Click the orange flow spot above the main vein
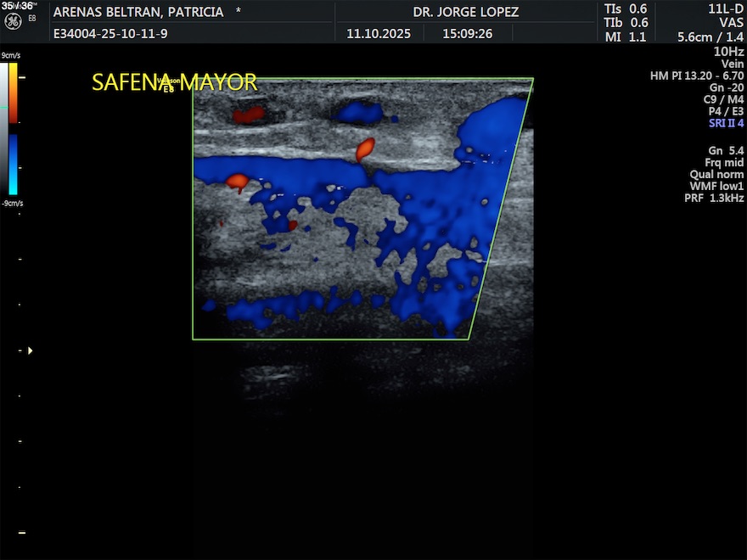The width and height of the screenshot is (747, 560). (x=364, y=149)
